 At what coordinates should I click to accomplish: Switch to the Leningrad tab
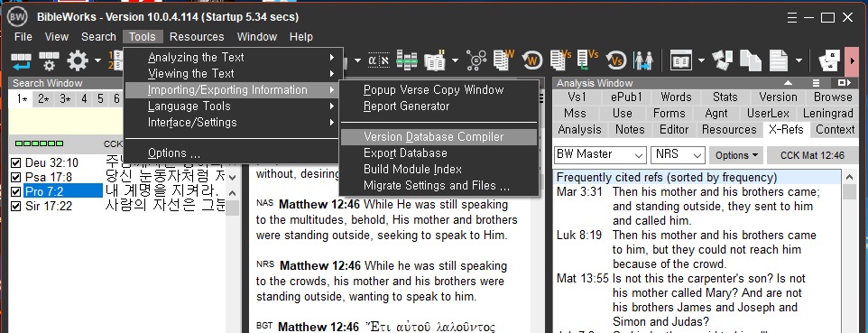(x=827, y=113)
